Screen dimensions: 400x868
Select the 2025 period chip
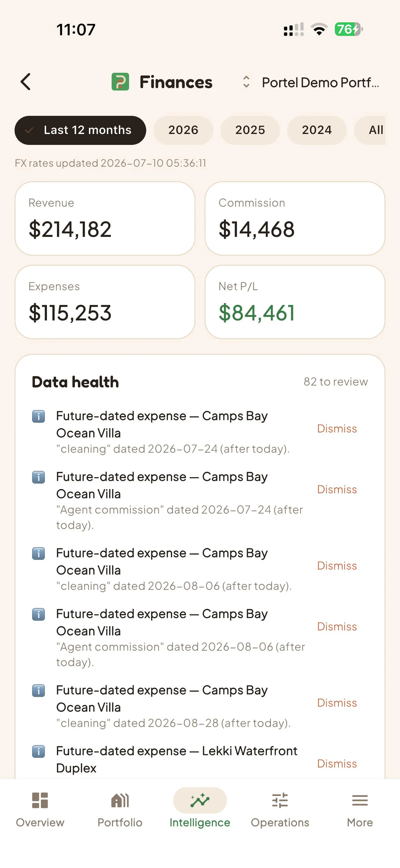pos(250,130)
